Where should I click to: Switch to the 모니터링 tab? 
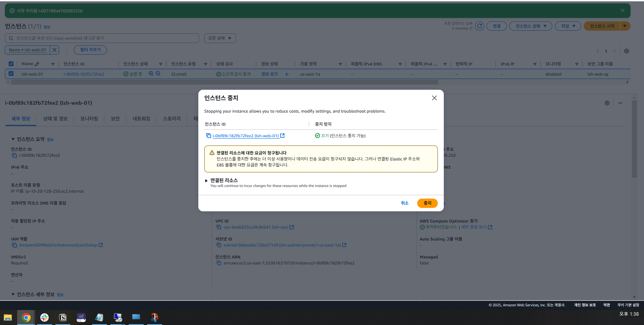tap(89, 119)
